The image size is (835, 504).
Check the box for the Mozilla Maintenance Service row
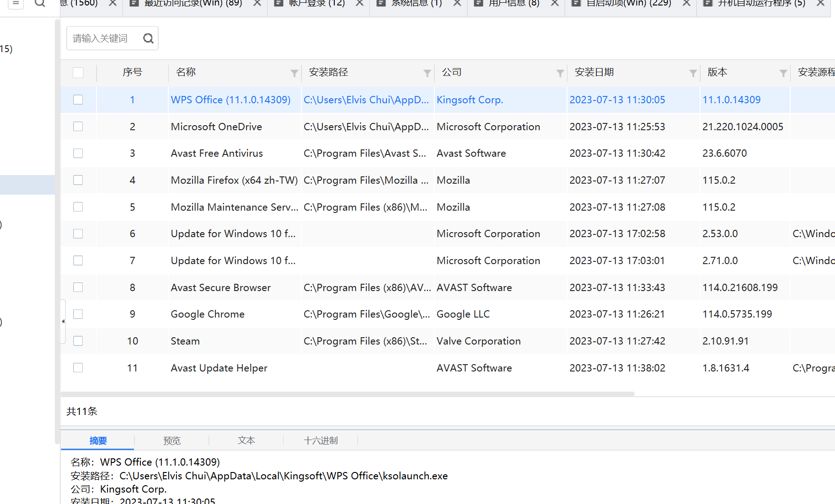(x=78, y=207)
